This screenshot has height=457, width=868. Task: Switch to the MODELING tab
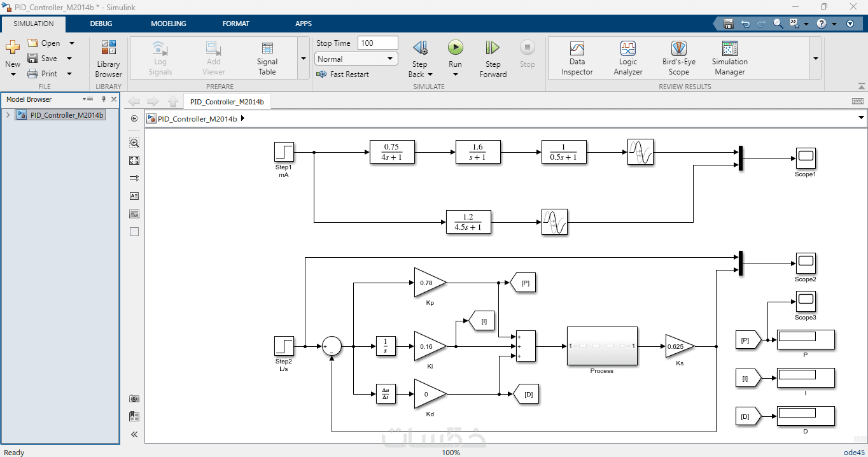[x=169, y=24]
